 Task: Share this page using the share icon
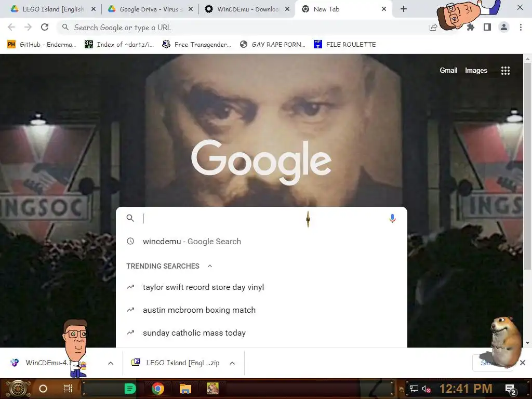[x=433, y=28]
